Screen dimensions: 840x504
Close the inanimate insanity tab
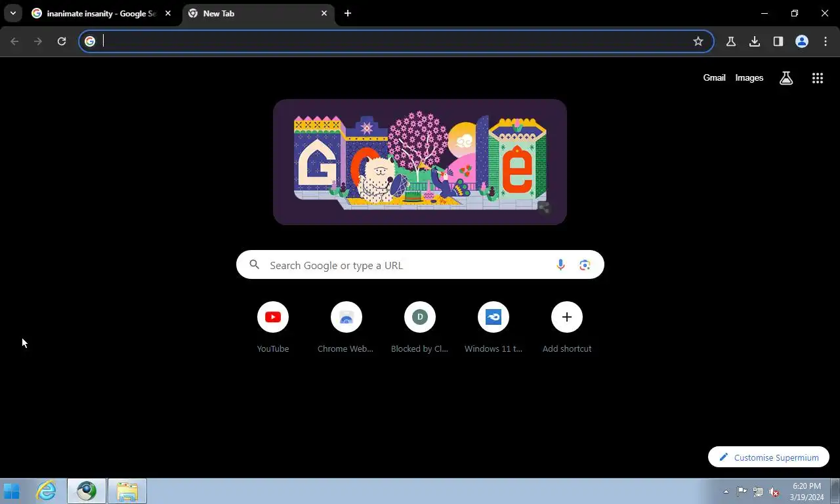click(x=168, y=13)
